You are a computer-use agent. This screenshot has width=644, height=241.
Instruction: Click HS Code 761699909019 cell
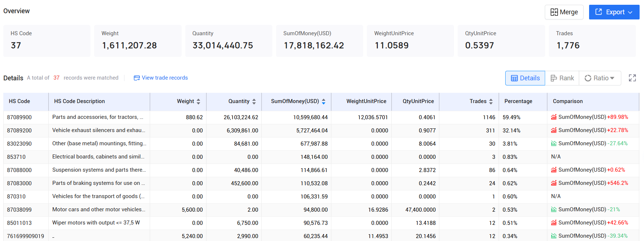[26, 236]
